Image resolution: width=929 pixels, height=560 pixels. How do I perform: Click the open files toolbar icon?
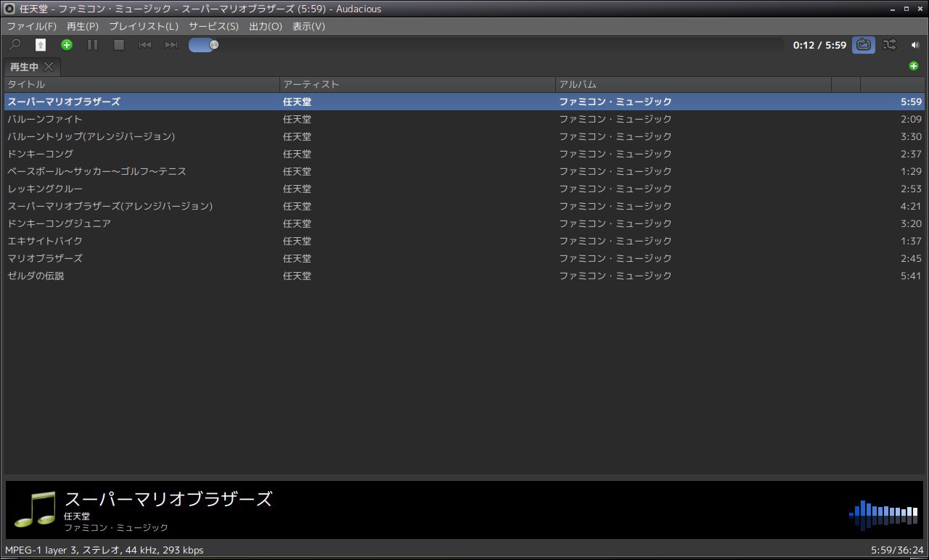click(x=41, y=45)
